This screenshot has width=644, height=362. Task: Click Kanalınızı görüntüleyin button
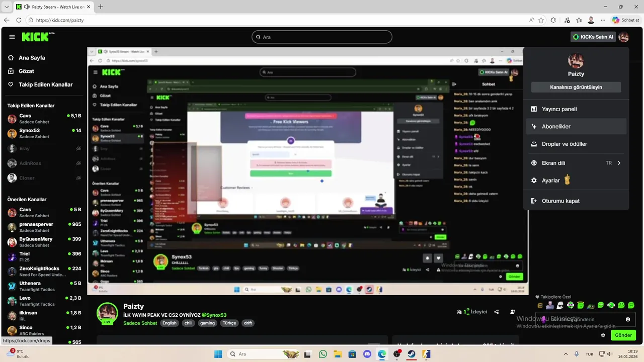pos(576,87)
